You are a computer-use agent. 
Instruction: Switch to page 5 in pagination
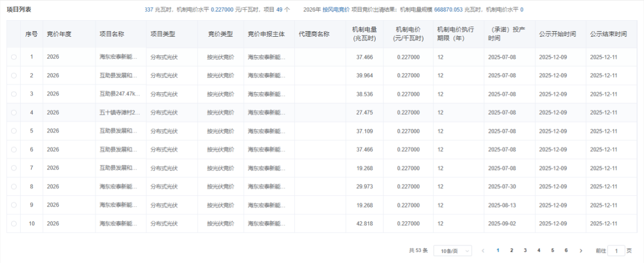pos(552,250)
